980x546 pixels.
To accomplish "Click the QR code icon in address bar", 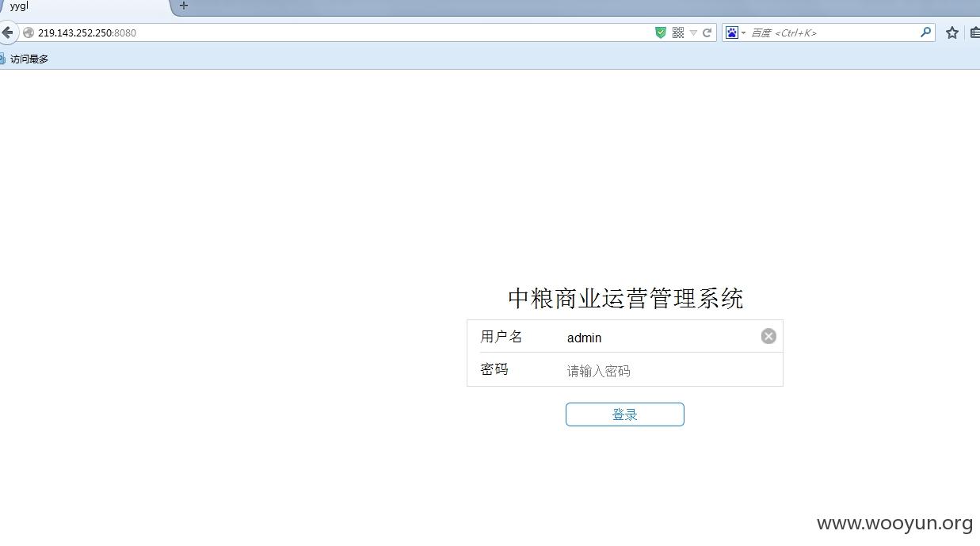I will click(678, 32).
